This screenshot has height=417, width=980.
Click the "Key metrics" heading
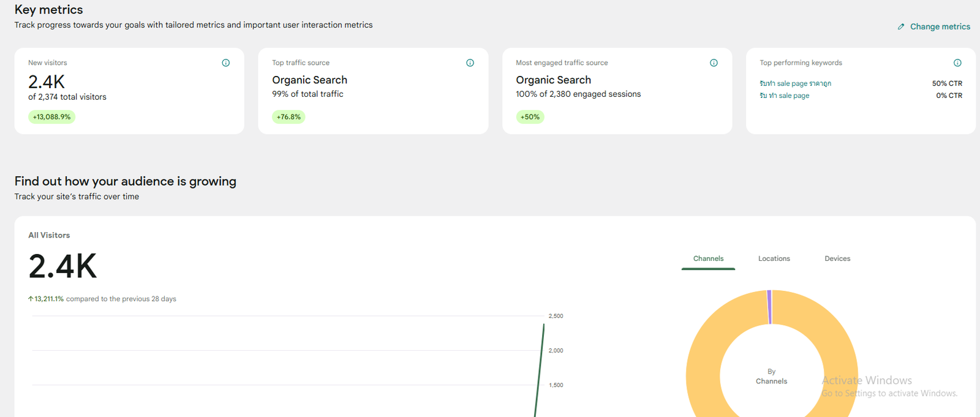tap(48, 10)
